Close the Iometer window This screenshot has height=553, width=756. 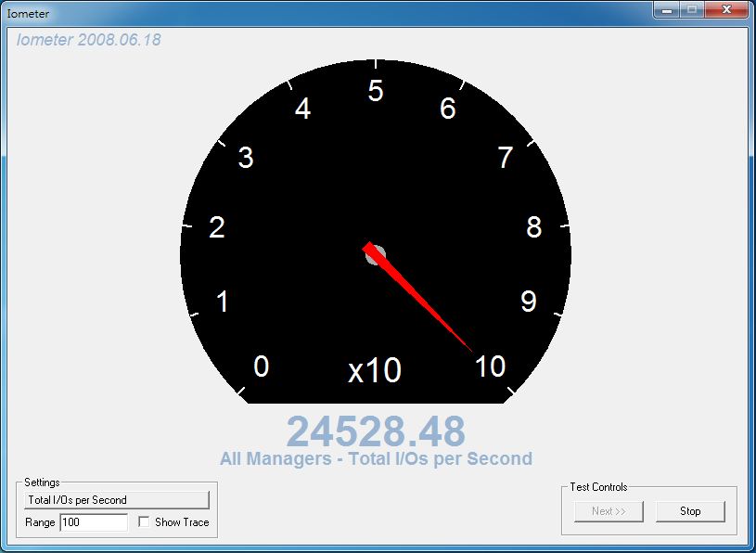coord(725,10)
